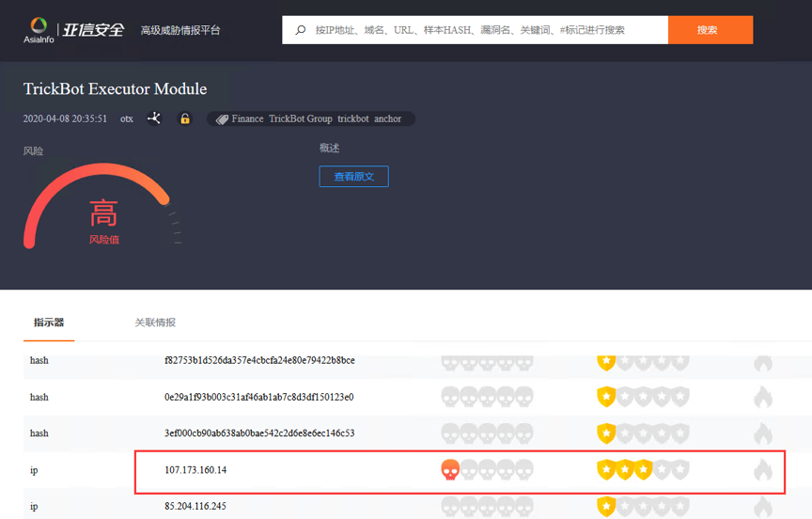Select the Finance tag
This screenshot has width=812, height=519.
point(247,118)
